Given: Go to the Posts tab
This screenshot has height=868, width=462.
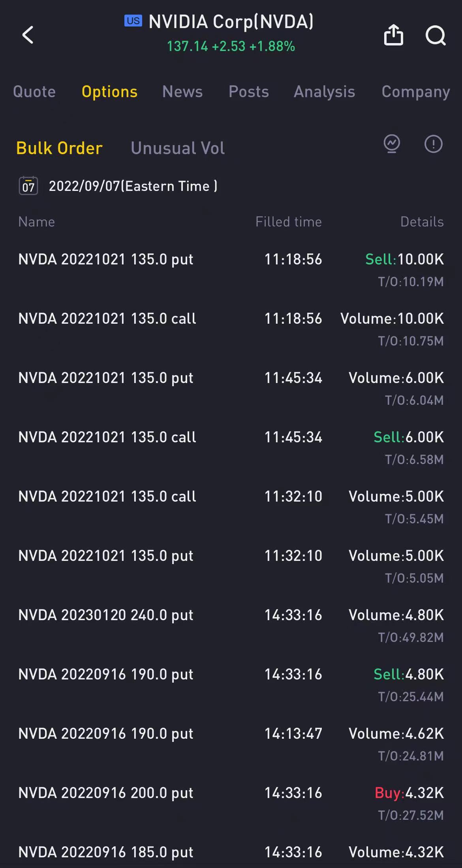Looking at the screenshot, I should (249, 92).
